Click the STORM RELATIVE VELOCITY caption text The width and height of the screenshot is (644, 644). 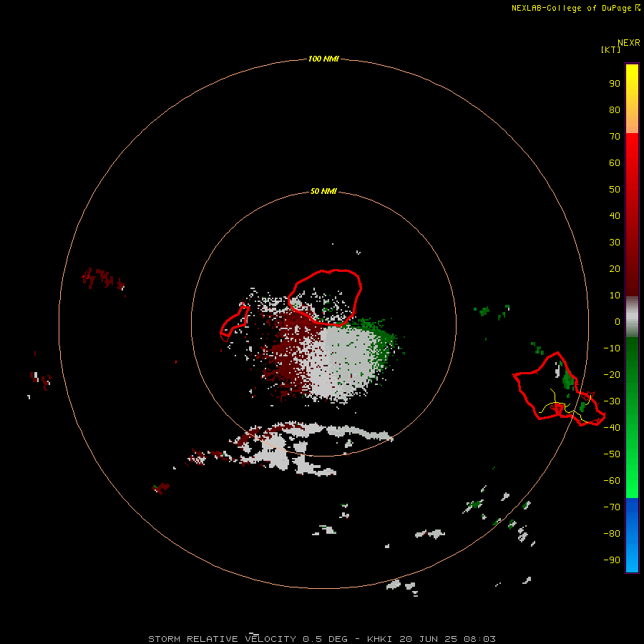point(222,639)
